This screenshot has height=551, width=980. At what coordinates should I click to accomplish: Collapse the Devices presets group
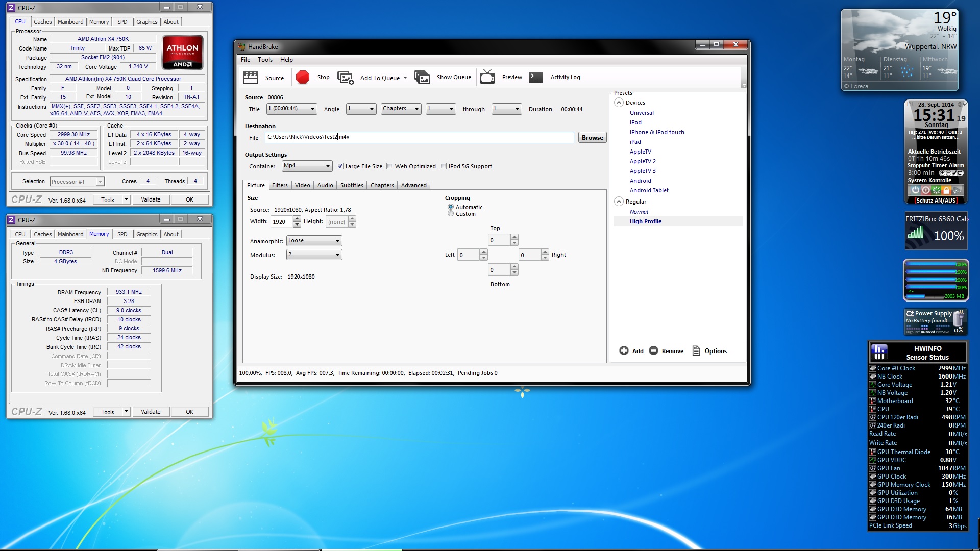click(x=619, y=103)
